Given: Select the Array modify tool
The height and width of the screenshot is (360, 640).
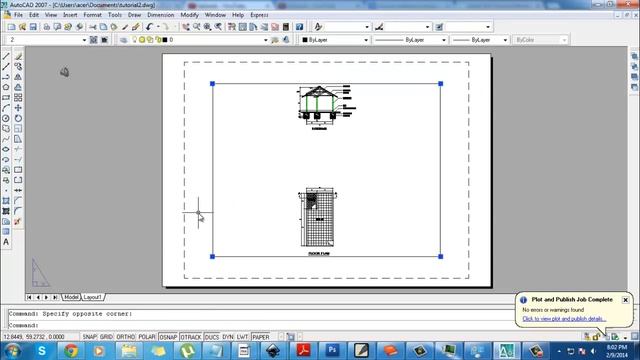Looking at the screenshot, I should point(18,98).
